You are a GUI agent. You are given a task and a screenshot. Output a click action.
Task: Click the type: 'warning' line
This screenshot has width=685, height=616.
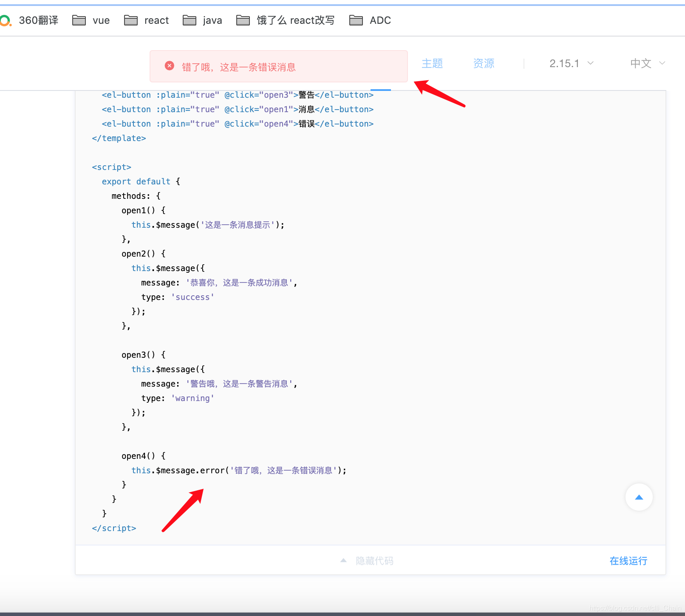[x=178, y=398]
